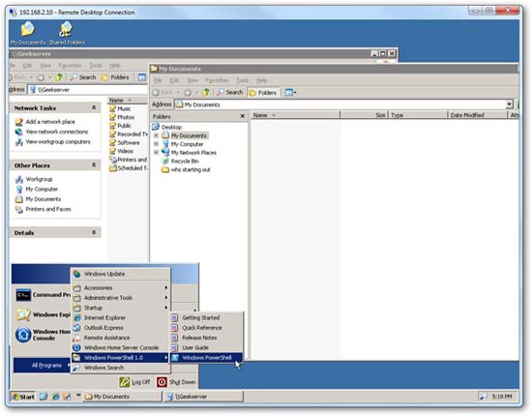Open Shared Folders desktop icon

[67, 33]
